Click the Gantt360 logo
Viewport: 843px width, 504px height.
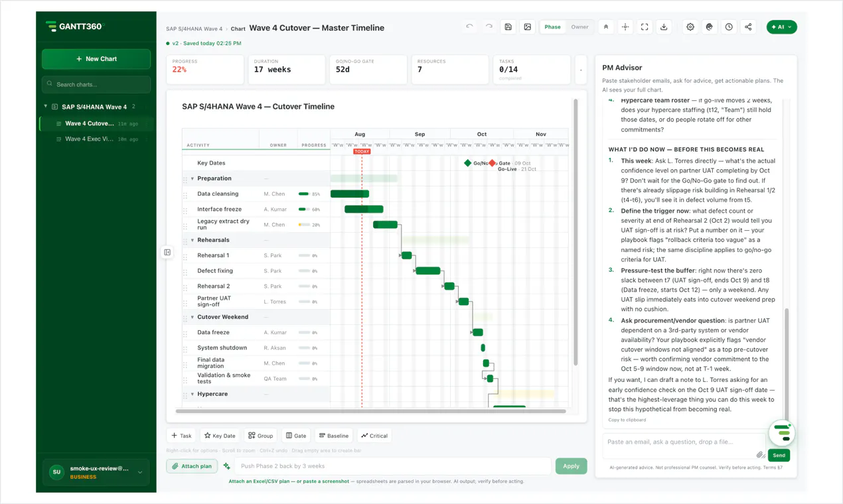tap(75, 27)
